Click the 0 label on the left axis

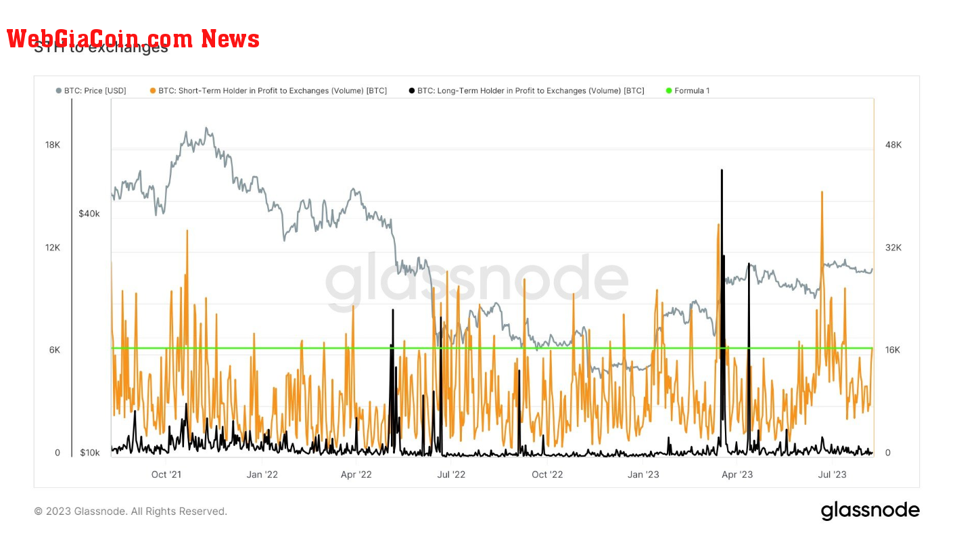pyautogui.click(x=57, y=453)
